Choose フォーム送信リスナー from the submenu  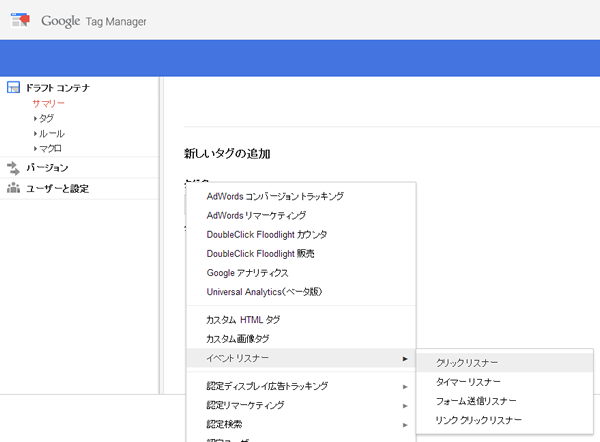(505, 401)
